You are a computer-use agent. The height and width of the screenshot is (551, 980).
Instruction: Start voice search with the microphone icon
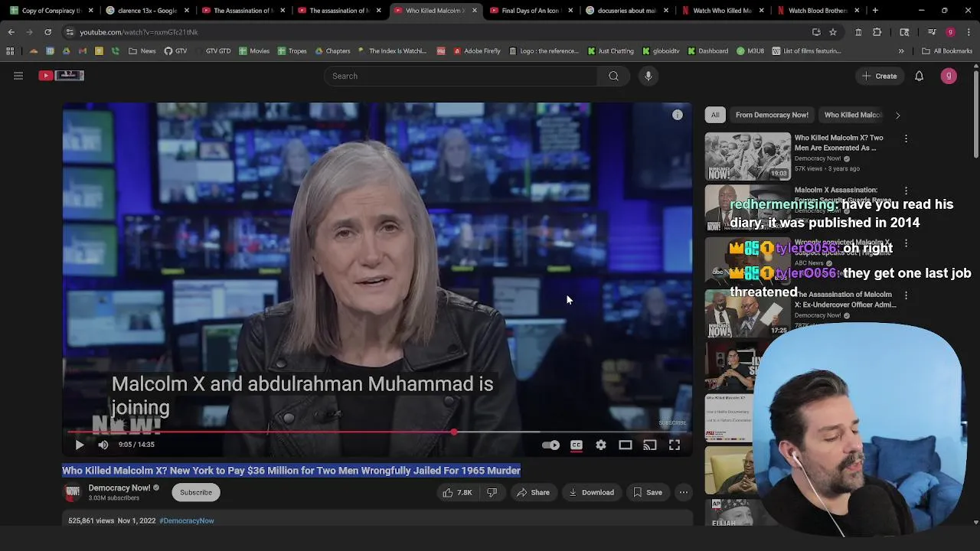(x=648, y=76)
